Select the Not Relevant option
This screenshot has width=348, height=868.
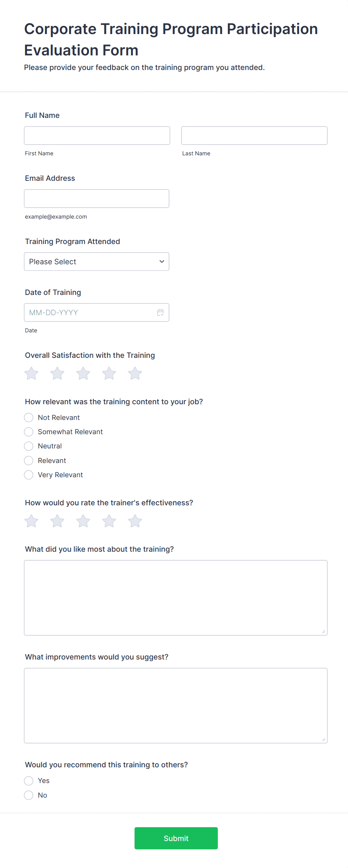(29, 417)
